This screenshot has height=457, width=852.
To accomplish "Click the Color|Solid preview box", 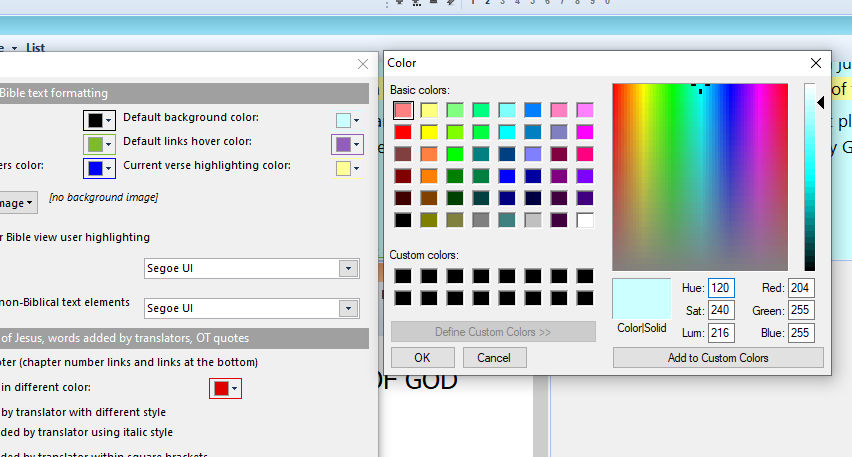I will (x=641, y=298).
